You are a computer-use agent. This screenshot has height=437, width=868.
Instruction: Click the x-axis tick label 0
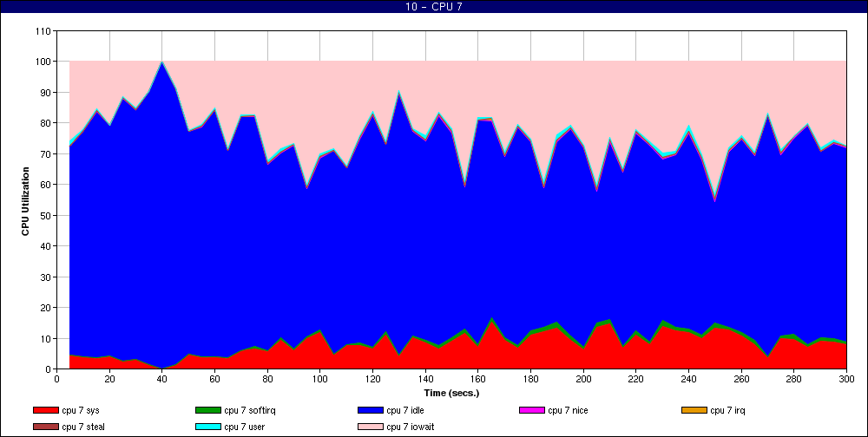point(56,379)
